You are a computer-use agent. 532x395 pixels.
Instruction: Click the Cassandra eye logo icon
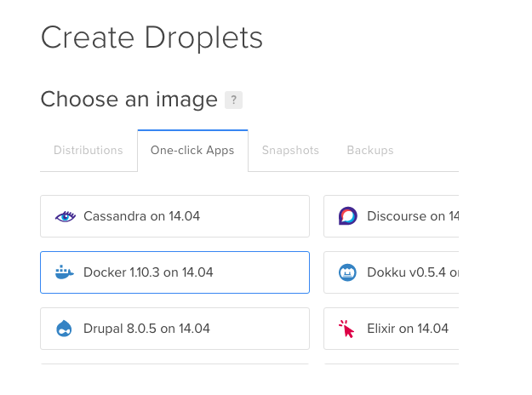click(66, 216)
